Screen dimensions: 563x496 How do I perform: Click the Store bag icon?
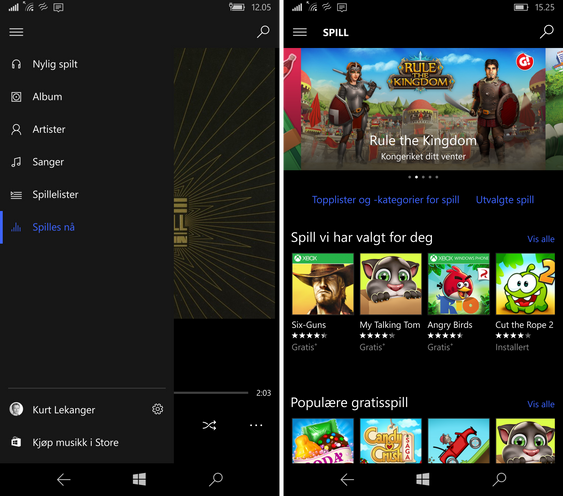tap(16, 442)
